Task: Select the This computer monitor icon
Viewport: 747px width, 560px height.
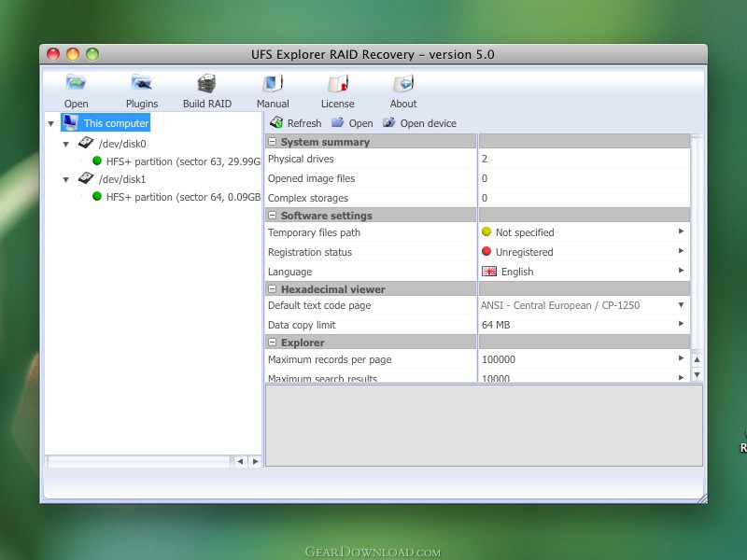Action: [x=71, y=122]
